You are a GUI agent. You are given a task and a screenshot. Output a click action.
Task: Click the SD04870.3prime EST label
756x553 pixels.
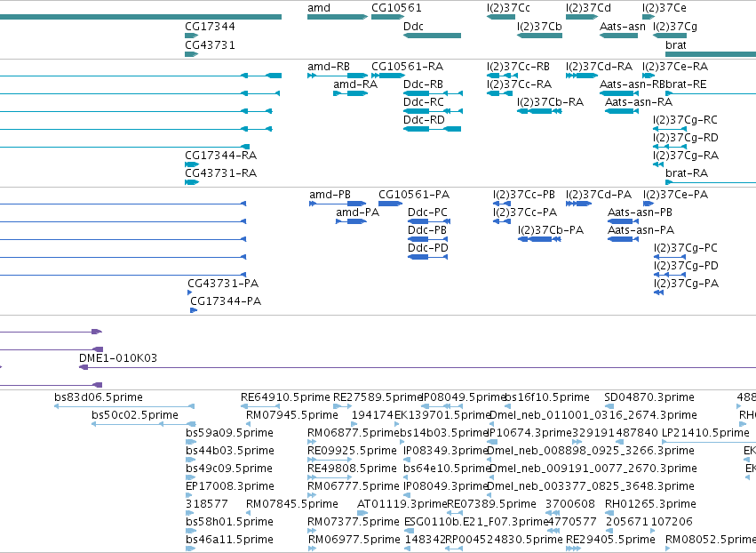(649, 397)
